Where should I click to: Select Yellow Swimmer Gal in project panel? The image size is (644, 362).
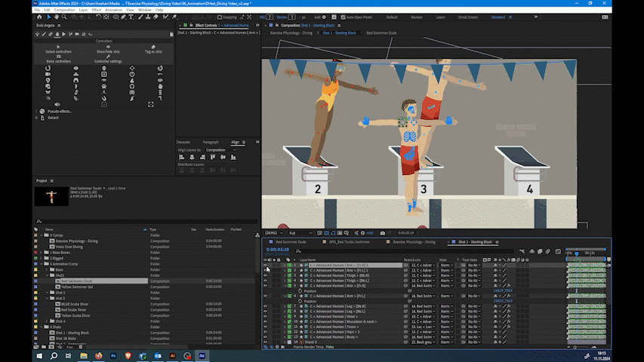tap(77, 287)
